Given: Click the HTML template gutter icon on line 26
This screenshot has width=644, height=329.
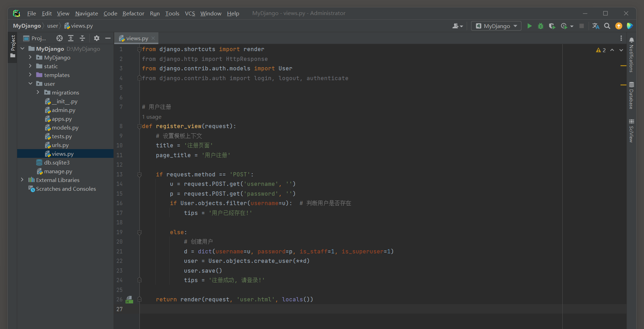Looking at the screenshot, I should pyautogui.click(x=129, y=300).
